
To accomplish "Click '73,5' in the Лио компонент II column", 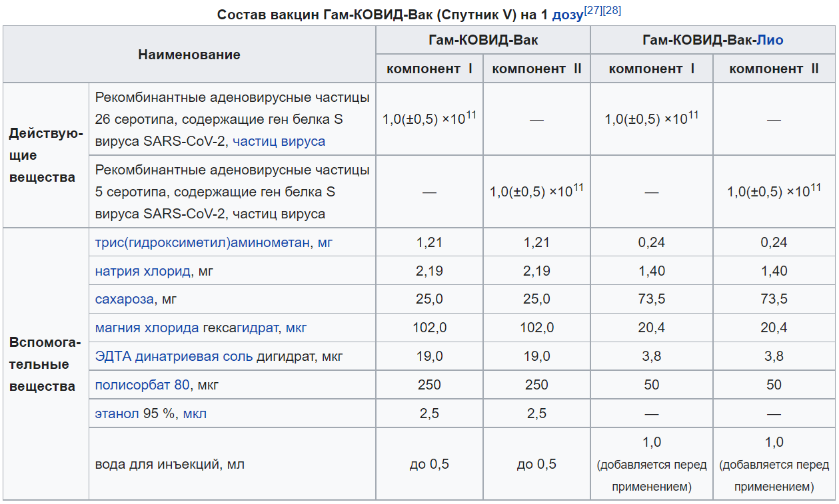I will 774,299.
